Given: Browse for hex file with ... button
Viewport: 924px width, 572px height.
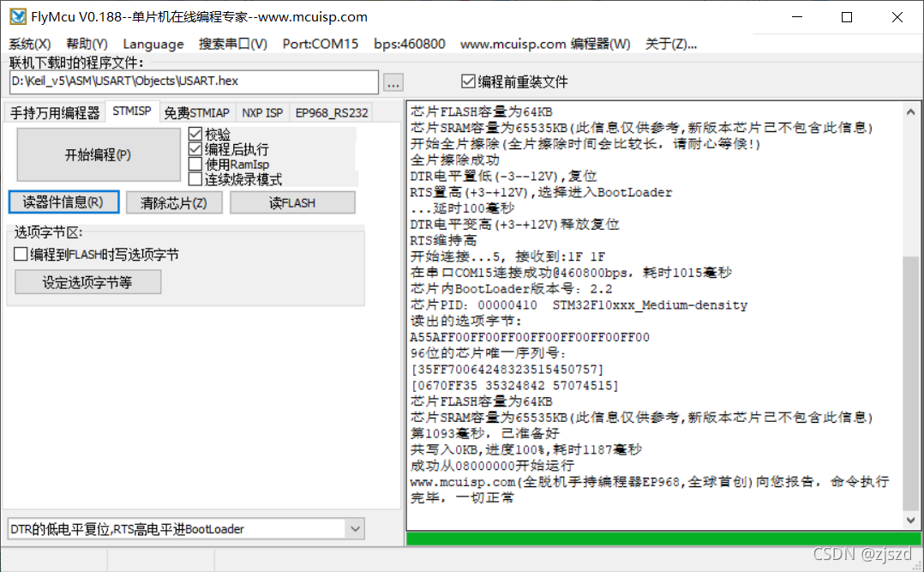Looking at the screenshot, I should (x=393, y=82).
